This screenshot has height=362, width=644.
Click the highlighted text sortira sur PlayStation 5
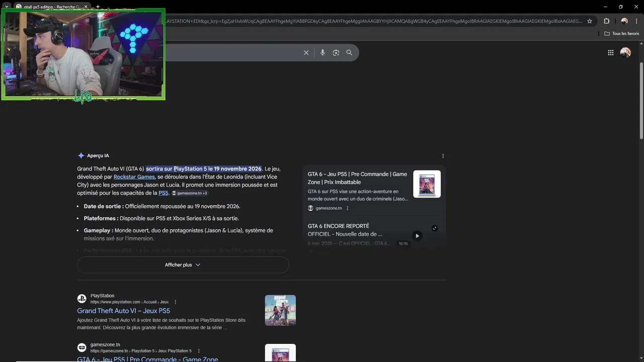(204, 169)
